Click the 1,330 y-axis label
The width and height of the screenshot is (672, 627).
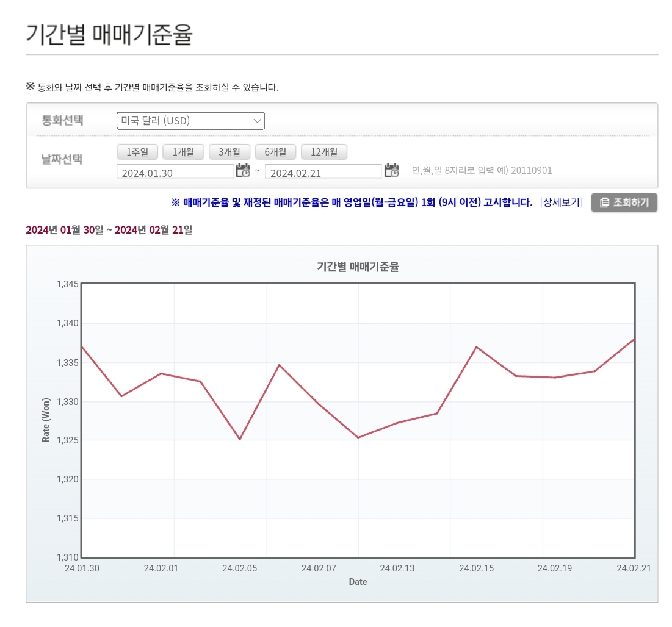(x=68, y=402)
